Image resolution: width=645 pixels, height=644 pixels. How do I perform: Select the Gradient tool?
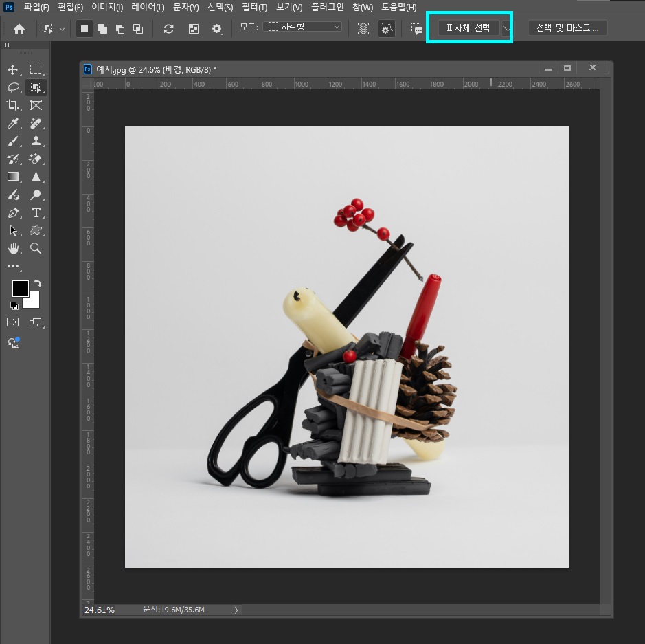coord(13,177)
